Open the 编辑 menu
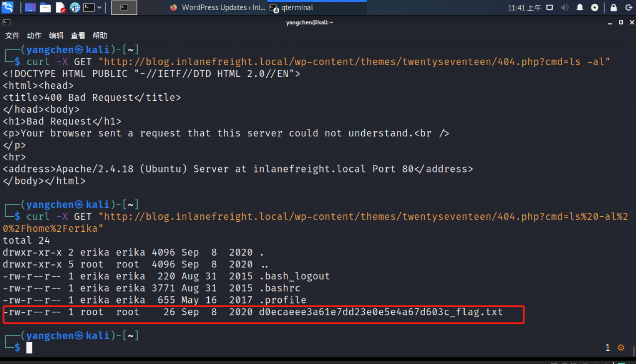 coord(56,36)
